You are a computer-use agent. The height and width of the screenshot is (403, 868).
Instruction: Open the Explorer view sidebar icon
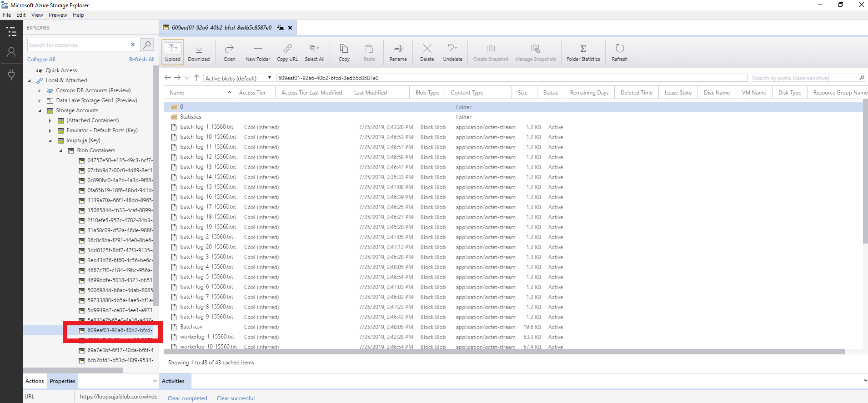click(x=11, y=32)
